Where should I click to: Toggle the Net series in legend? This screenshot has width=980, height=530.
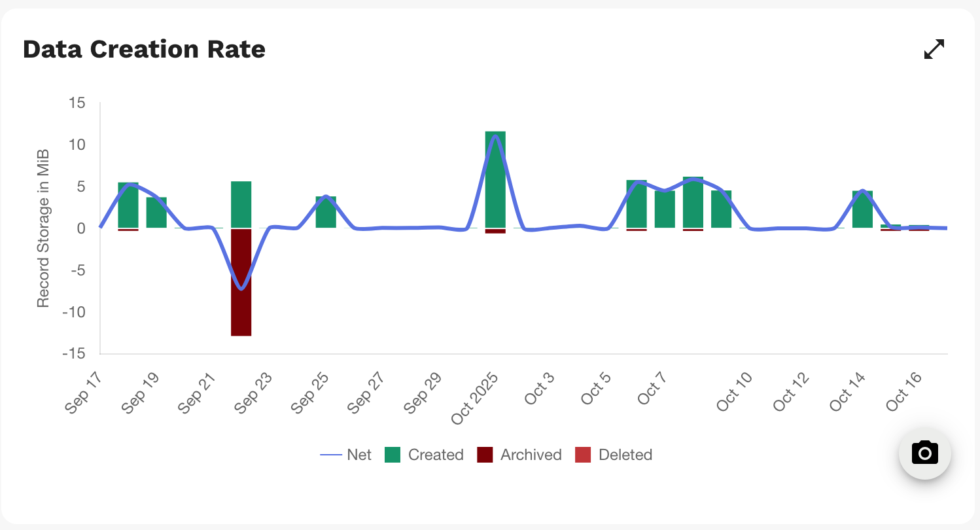tap(359, 455)
